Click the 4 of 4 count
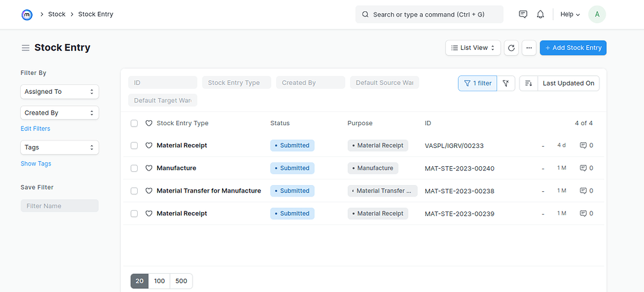 point(584,123)
